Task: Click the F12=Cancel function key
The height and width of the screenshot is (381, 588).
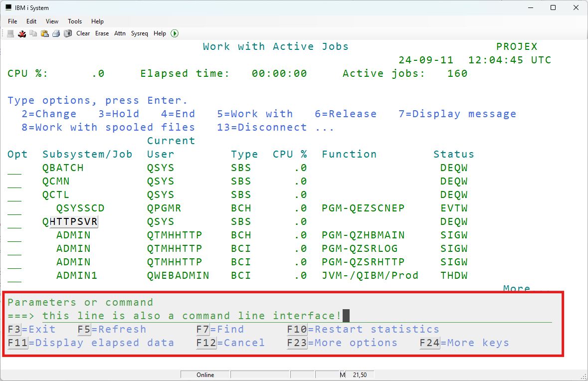Action: coord(230,343)
